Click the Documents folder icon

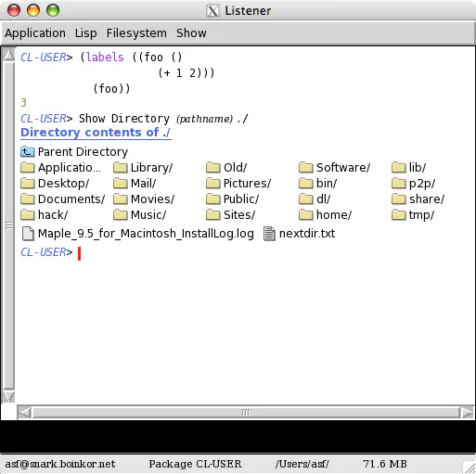[x=27, y=199]
